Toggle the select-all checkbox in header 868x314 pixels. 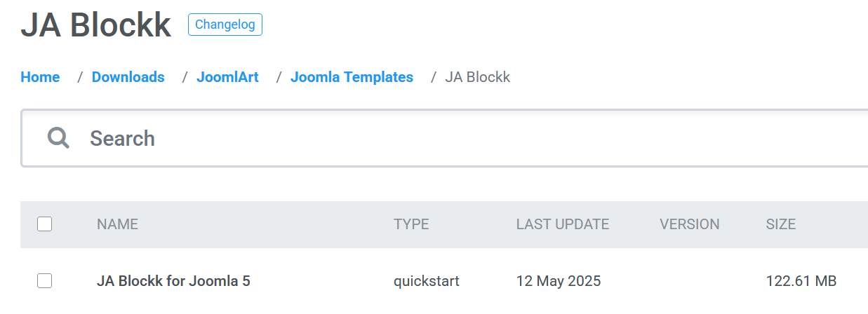pyautogui.click(x=44, y=224)
